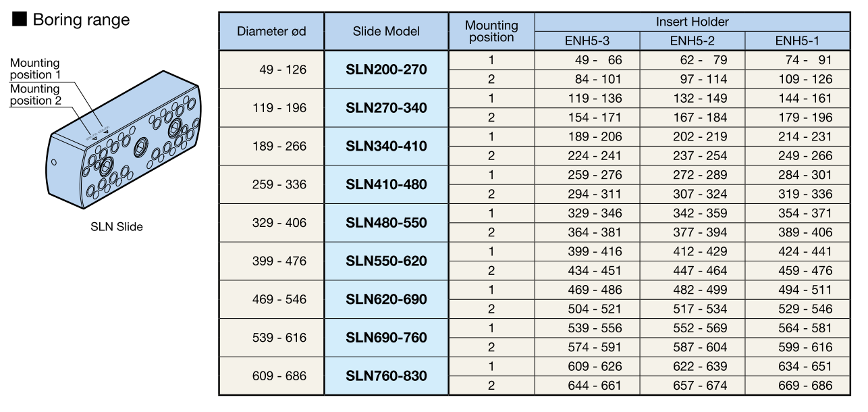Viewport: 868px width, 412px height.
Task: Click the 669 - 686 range cell
Action: (805, 386)
